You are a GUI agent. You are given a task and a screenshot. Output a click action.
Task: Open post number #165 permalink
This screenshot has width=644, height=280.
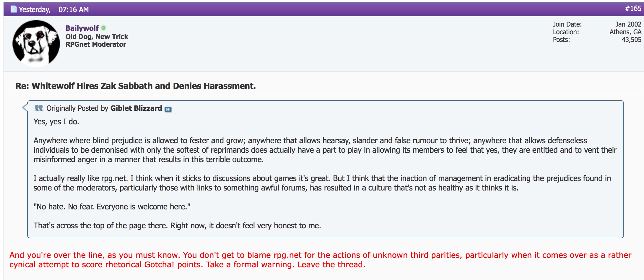pos(633,9)
